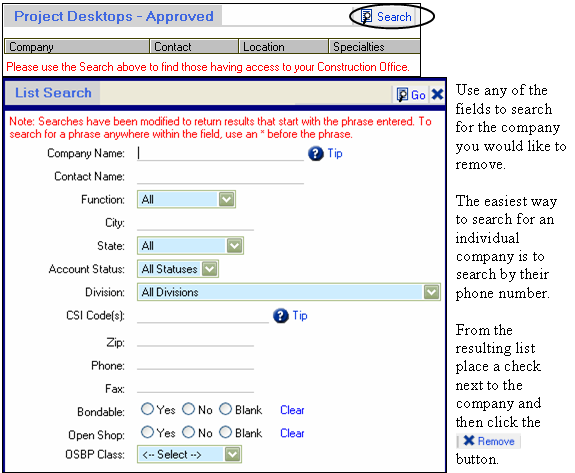This screenshot has width=575, height=473.
Task: Expand the Function dropdown
Action: coord(226,199)
